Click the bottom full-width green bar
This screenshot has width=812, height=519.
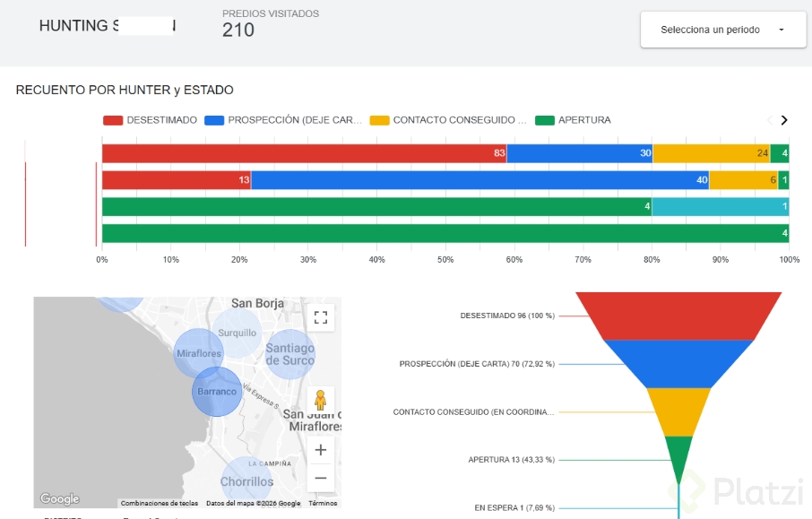(445, 234)
